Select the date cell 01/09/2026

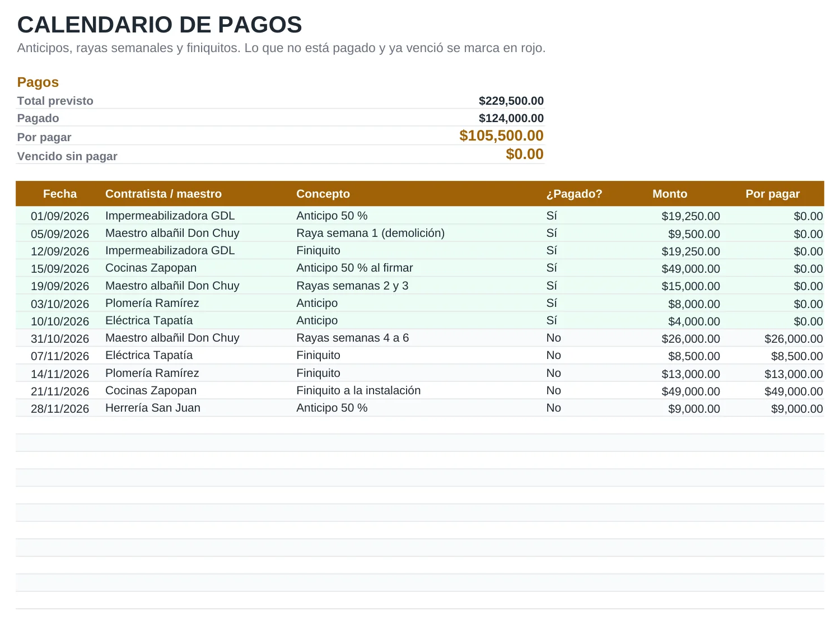point(60,216)
